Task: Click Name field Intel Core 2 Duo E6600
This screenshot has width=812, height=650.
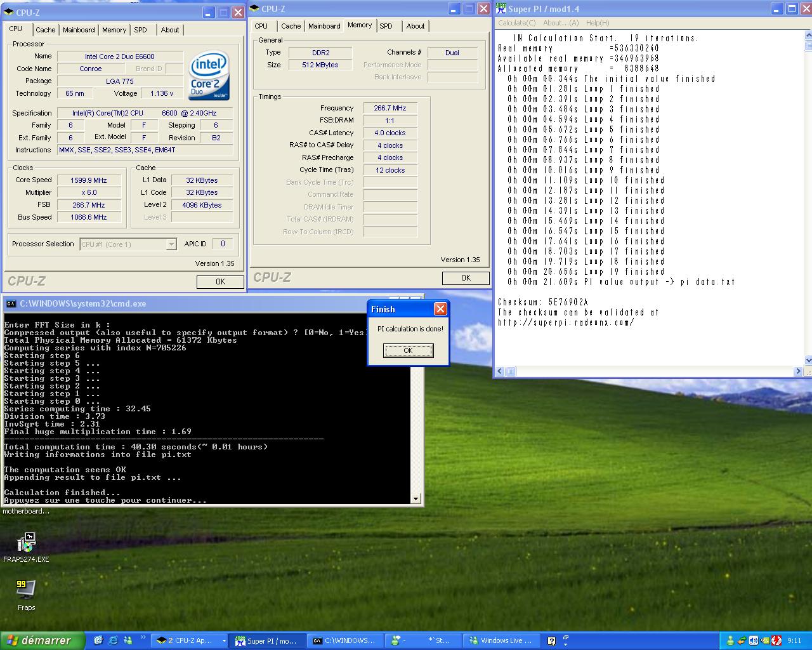Action: click(x=120, y=56)
